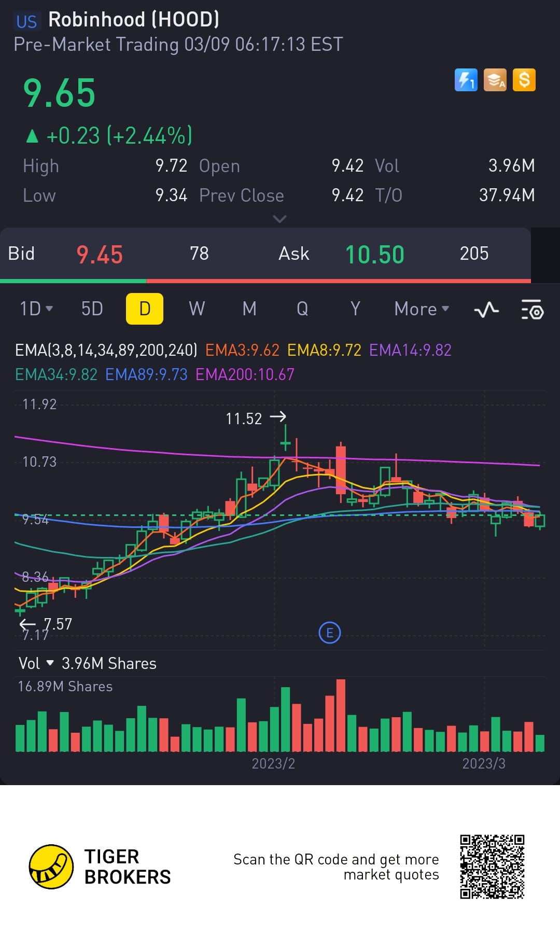
Task: Tap the 3.96M Shares volume label
Action: (x=109, y=663)
